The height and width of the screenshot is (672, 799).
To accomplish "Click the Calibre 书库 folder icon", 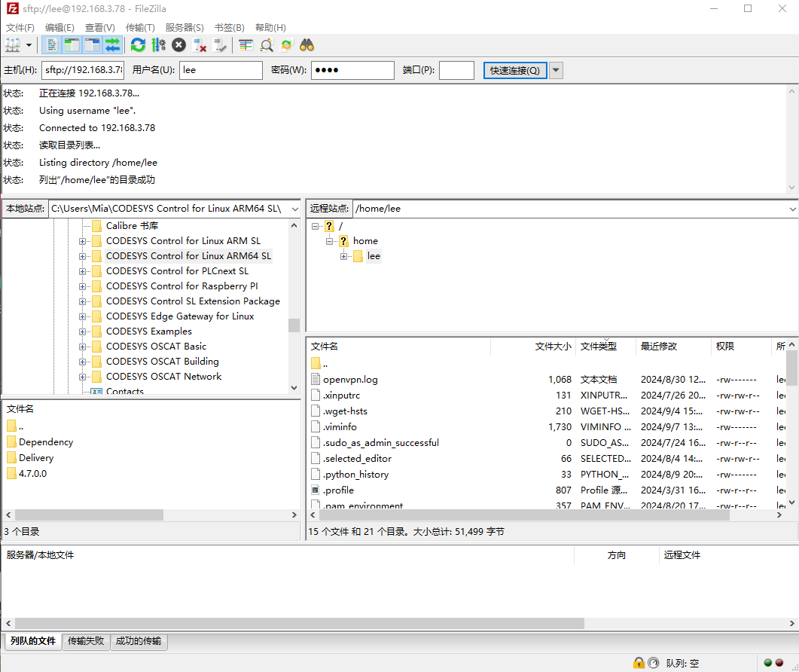I will pos(97,225).
